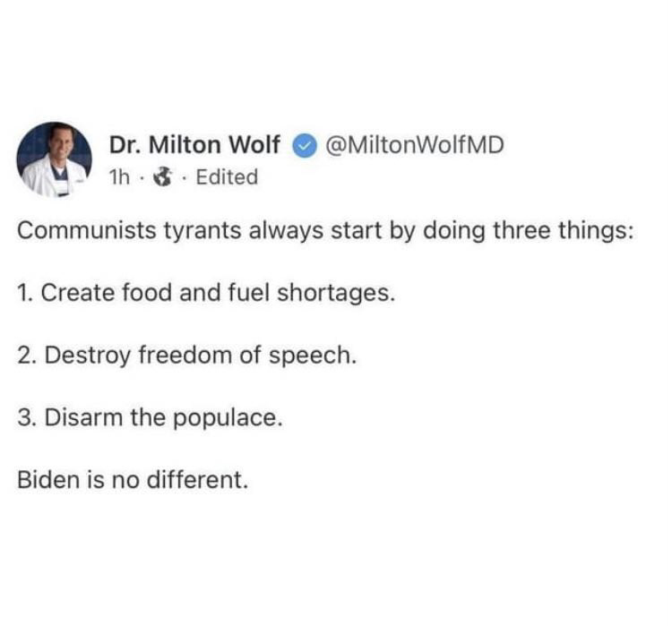This screenshot has width=672, height=626.
Task: Select the 'Disarm the populace' item
Action: tap(150, 417)
